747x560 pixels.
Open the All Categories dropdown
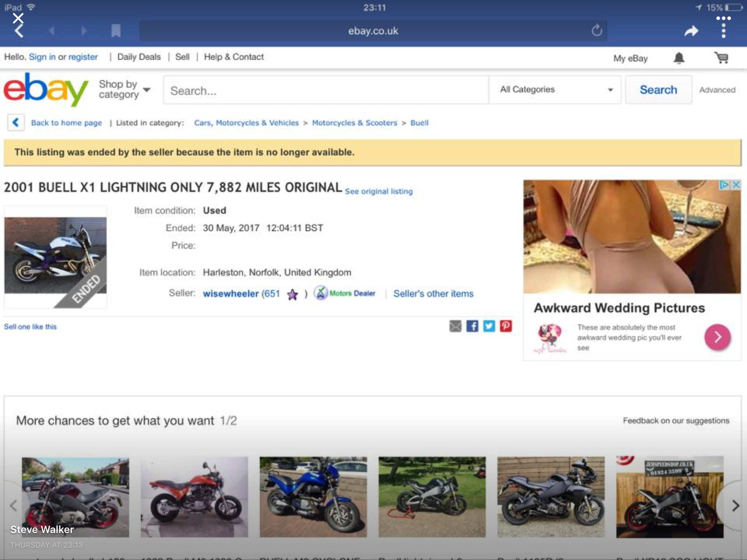tap(555, 90)
